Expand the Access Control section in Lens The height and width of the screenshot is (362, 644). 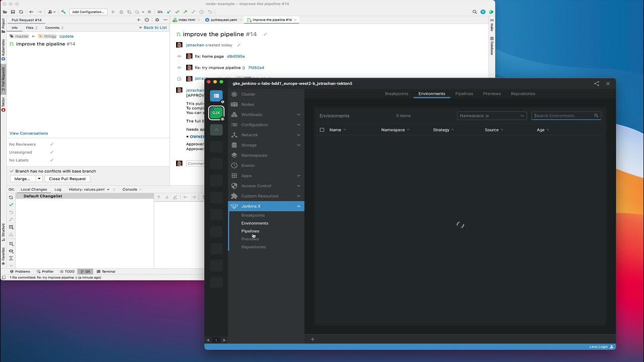[x=266, y=186]
